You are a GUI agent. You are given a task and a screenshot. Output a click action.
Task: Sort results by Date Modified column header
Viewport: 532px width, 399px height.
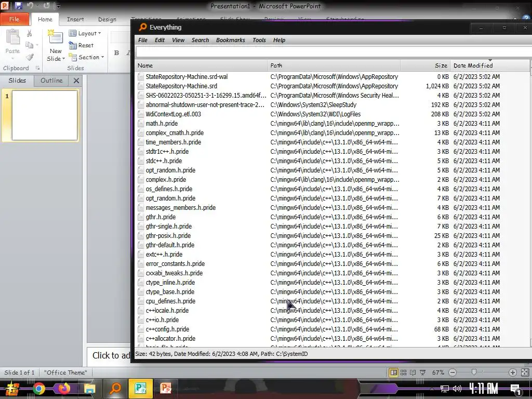[x=489, y=65]
